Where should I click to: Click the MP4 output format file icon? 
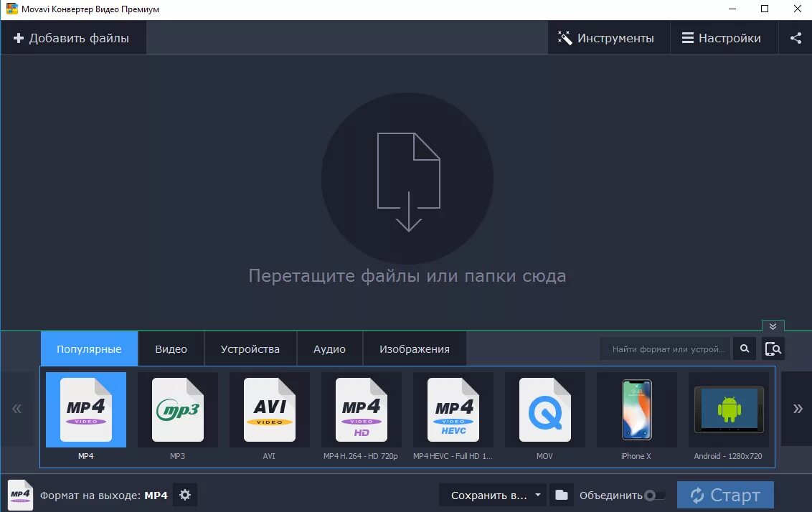20,496
